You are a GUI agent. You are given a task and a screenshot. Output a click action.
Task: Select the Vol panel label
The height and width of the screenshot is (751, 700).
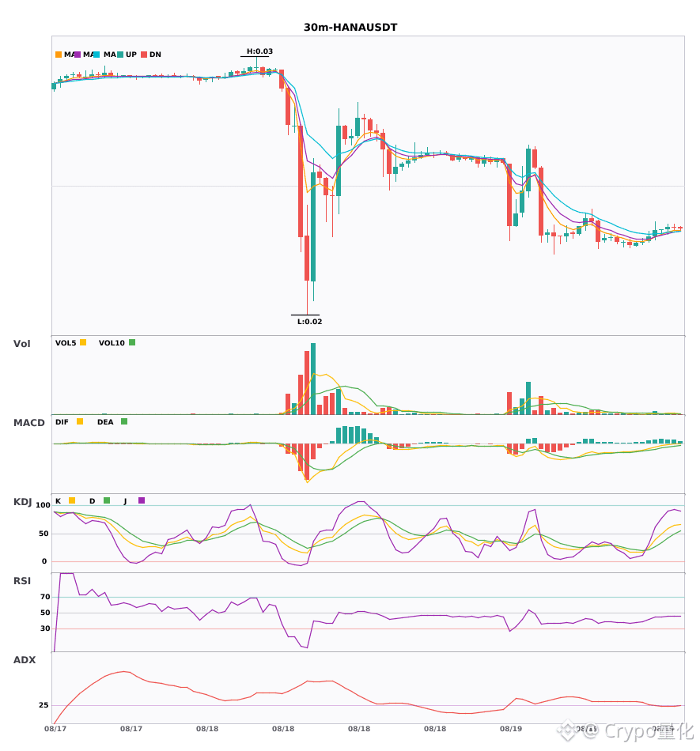[21, 344]
